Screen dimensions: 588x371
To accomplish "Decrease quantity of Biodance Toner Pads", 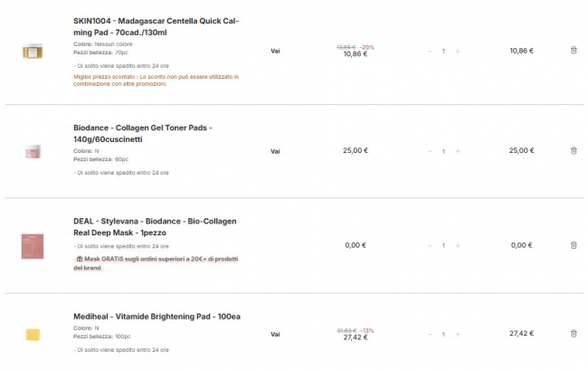I will coord(430,150).
